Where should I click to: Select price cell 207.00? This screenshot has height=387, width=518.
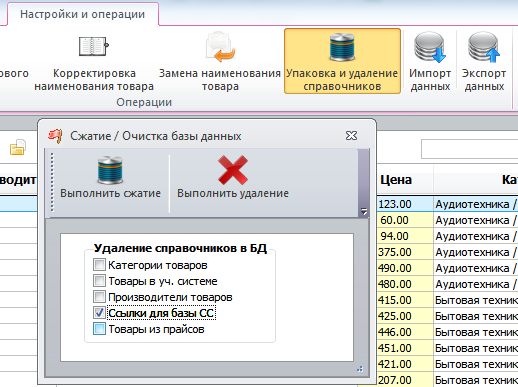(405, 380)
